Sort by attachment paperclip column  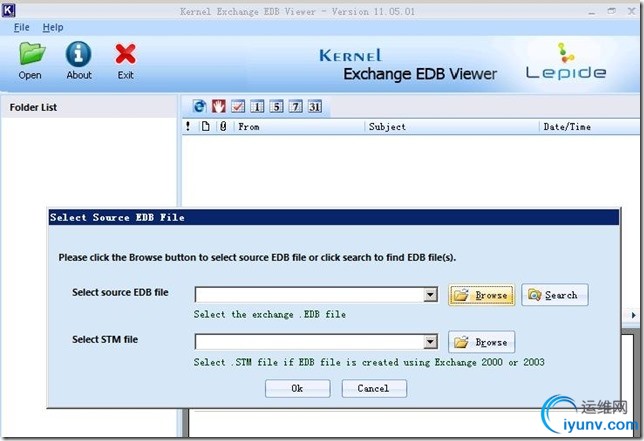click(x=223, y=126)
